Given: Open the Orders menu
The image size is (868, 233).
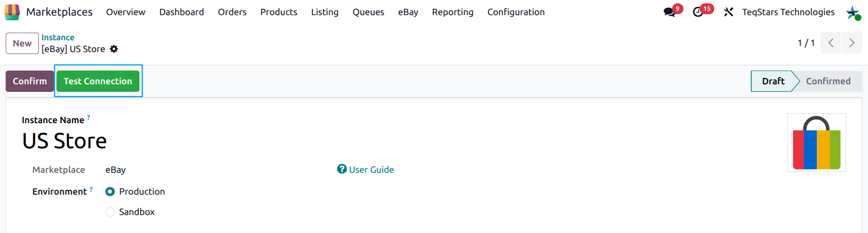Looking at the screenshot, I should pos(232,12).
